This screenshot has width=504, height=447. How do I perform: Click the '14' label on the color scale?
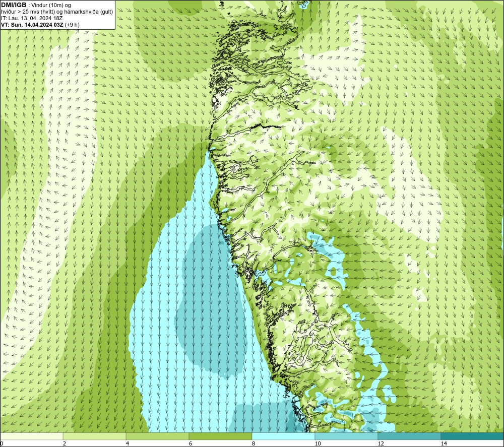[444, 443]
